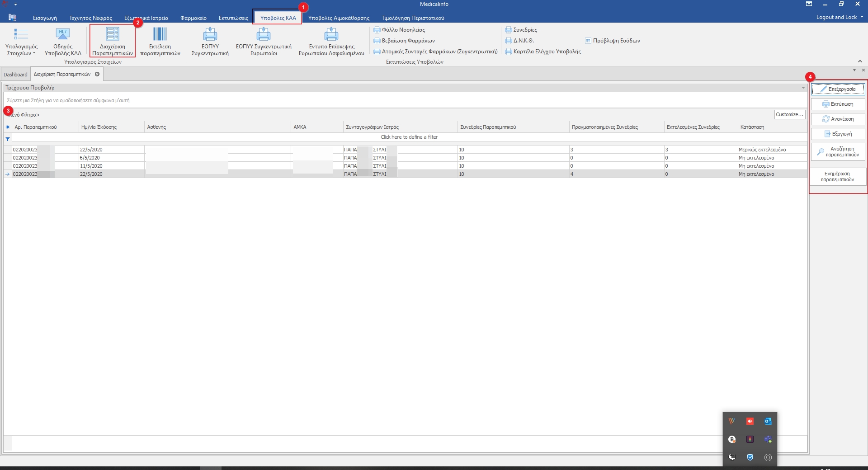Open Logout and Lock dropdown menu
This screenshot has height=470, width=868.
click(840, 17)
